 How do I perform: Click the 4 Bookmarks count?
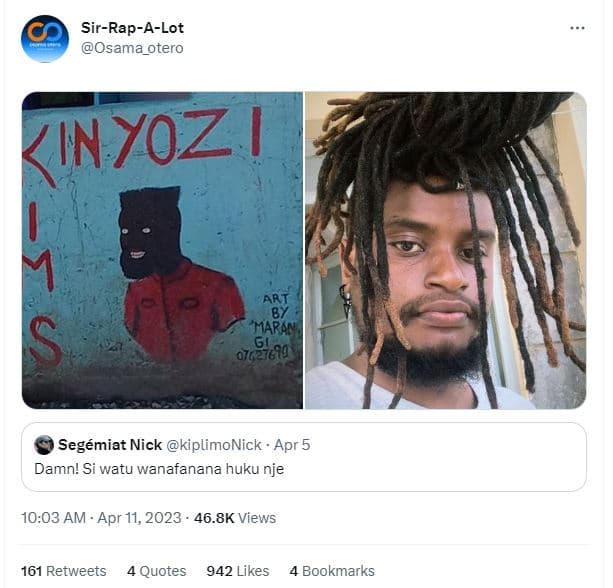(x=332, y=571)
